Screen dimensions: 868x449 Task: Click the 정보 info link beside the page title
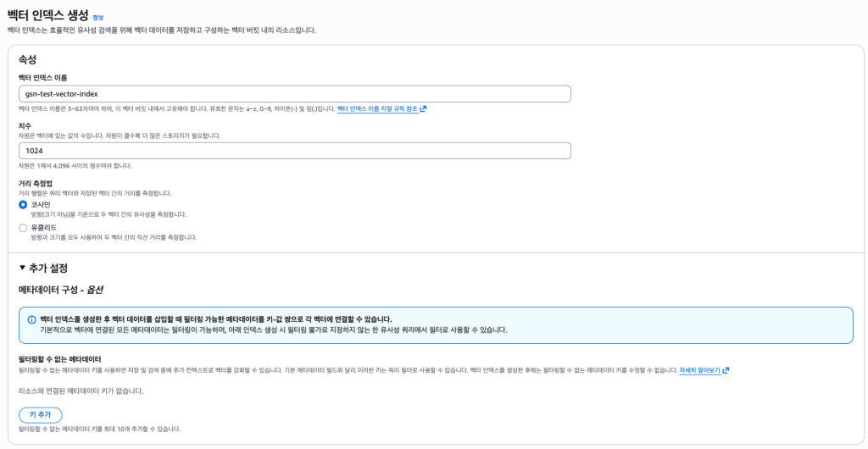click(98, 17)
